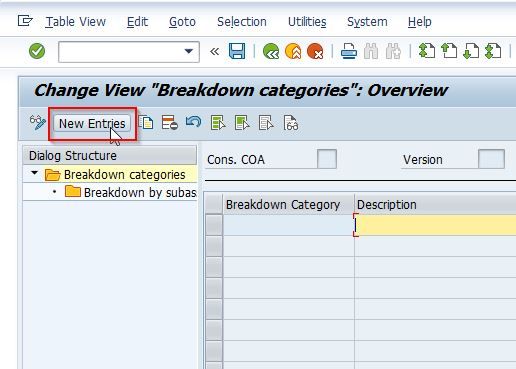Click the green Back icon

coord(271,52)
